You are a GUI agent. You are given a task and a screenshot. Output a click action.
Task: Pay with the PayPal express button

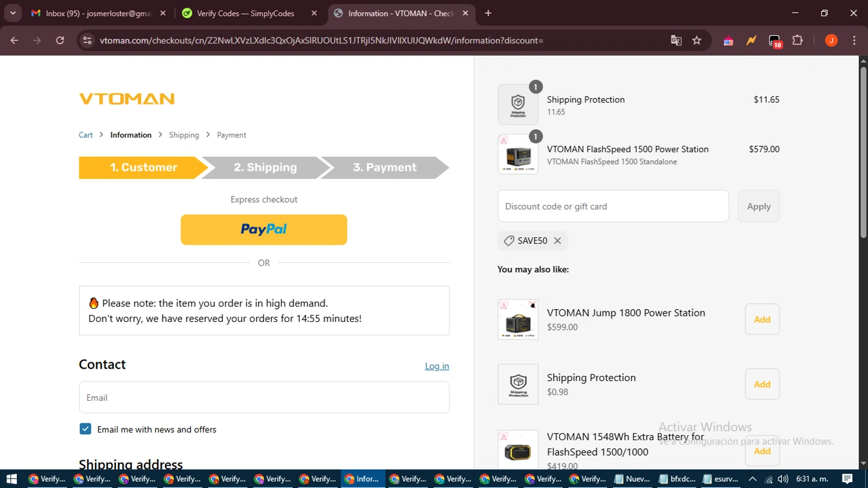(264, 230)
